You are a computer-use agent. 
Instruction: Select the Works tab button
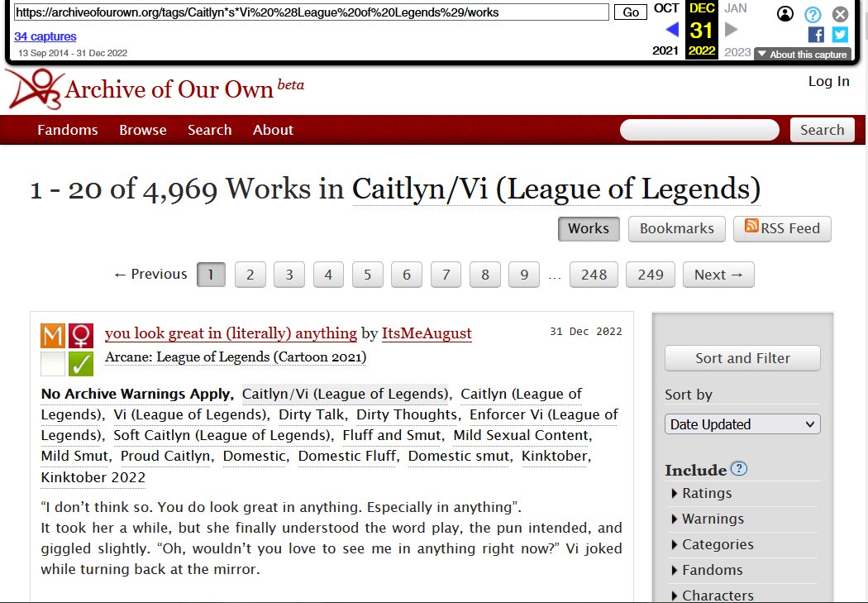click(x=589, y=228)
